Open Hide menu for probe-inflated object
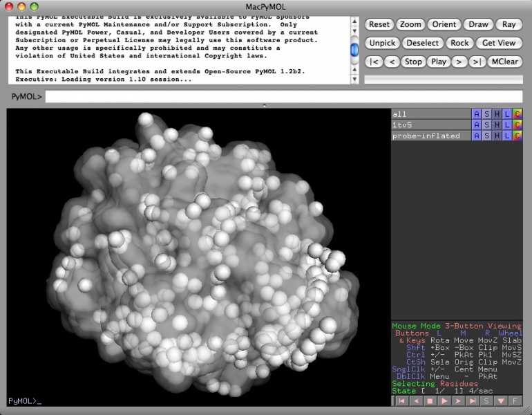This screenshot has width=532, height=415. click(497, 136)
